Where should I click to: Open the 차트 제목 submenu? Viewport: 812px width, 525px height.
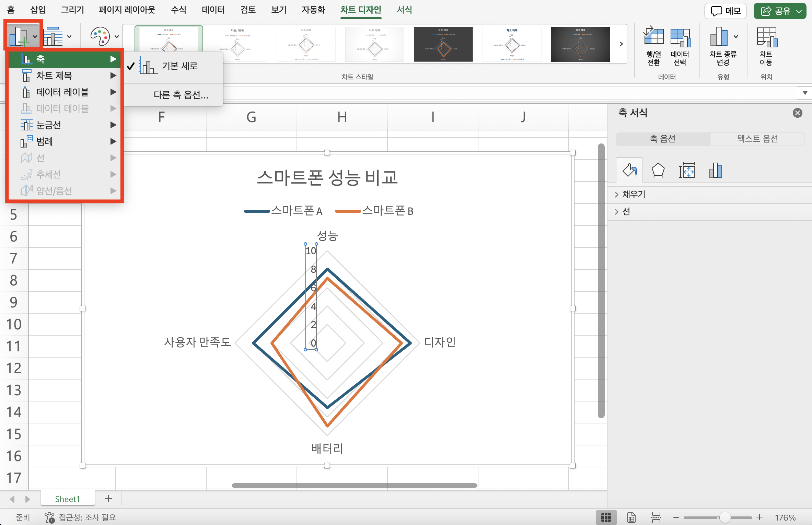[65, 75]
